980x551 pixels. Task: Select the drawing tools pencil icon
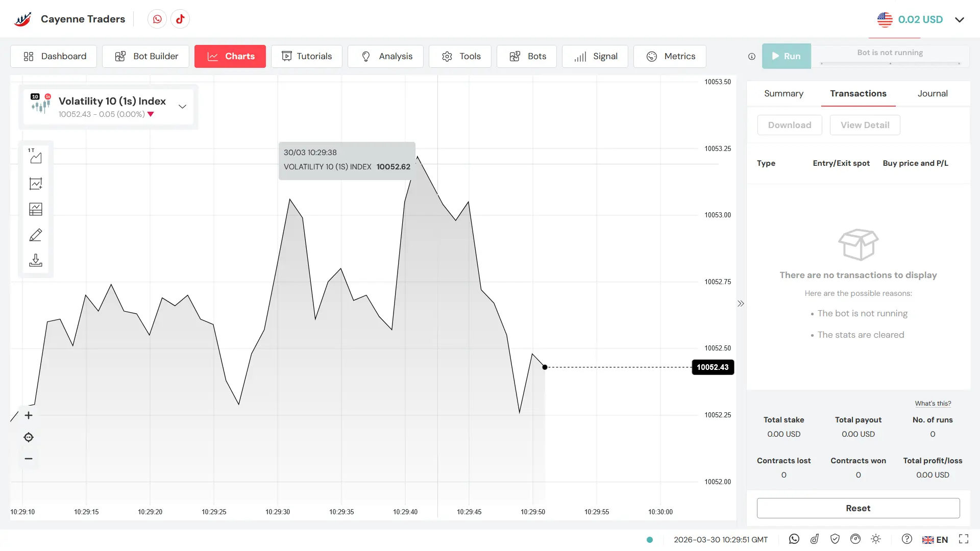coord(36,235)
